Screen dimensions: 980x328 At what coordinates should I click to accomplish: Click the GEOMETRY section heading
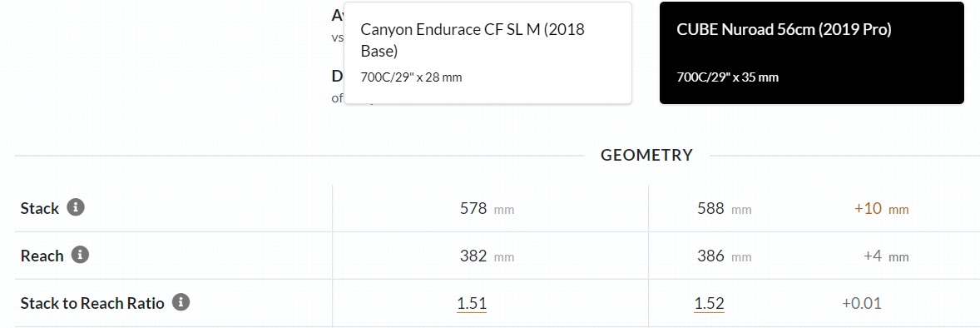point(647,155)
